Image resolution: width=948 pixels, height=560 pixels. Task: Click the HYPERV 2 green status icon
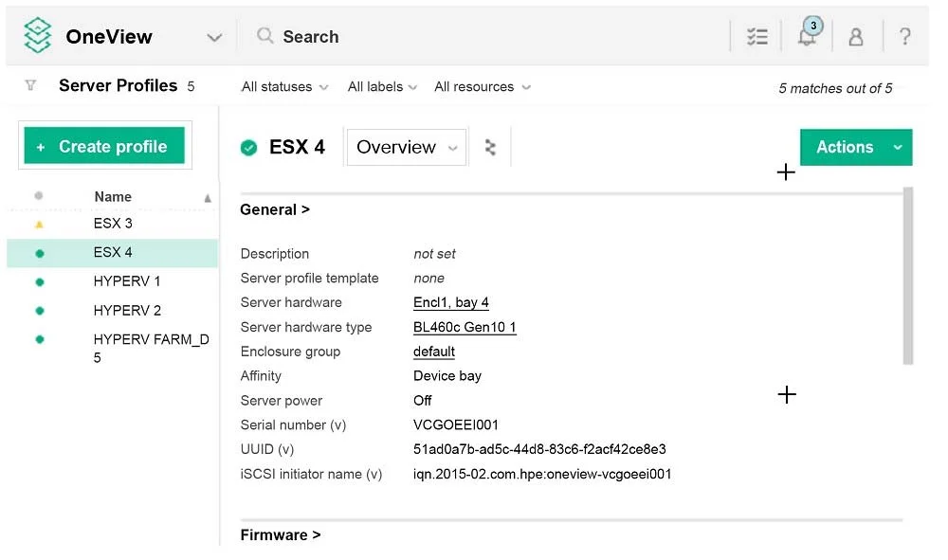point(40,311)
